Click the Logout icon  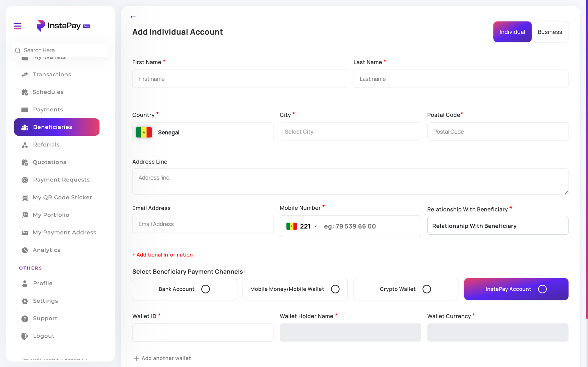(25, 336)
